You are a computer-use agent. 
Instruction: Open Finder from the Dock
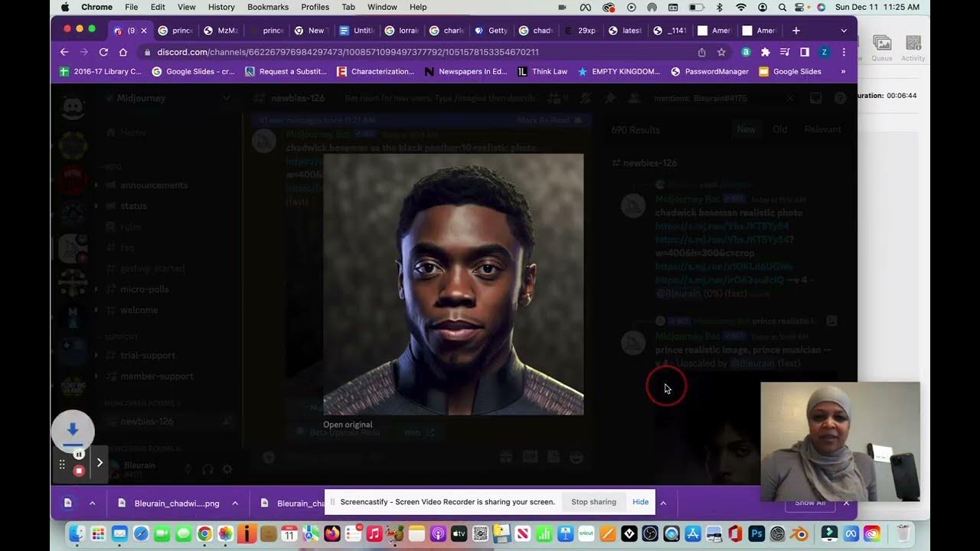(77, 533)
